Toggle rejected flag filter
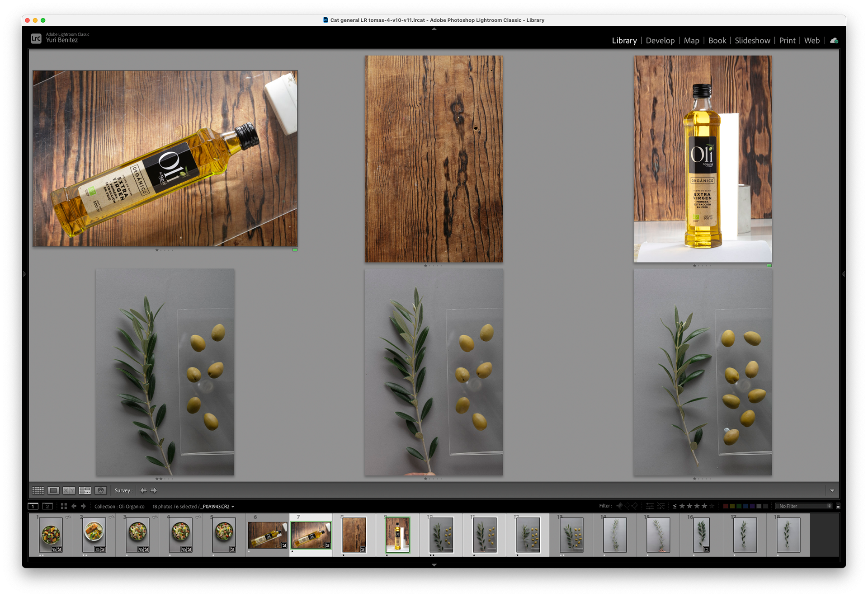868x597 pixels. pyautogui.click(x=635, y=506)
